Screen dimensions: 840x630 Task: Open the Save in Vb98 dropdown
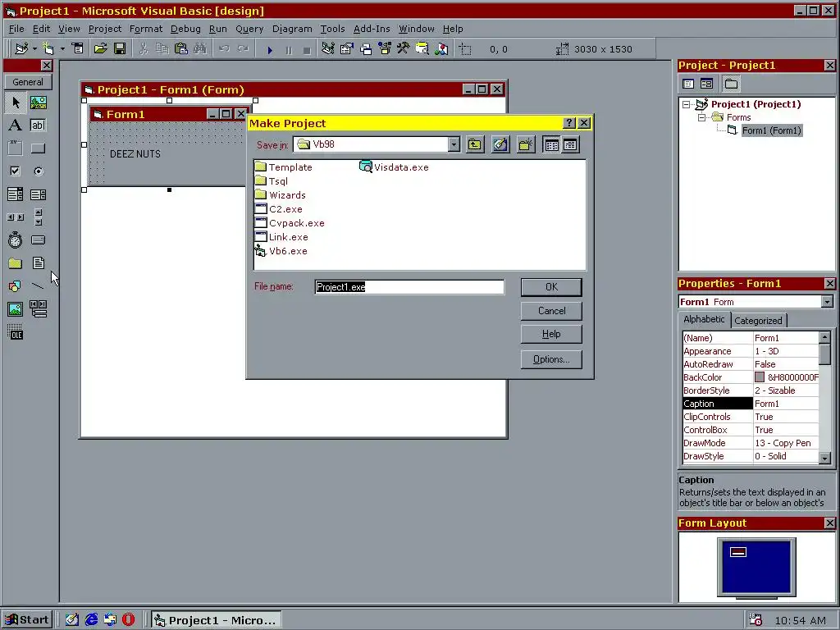454,144
